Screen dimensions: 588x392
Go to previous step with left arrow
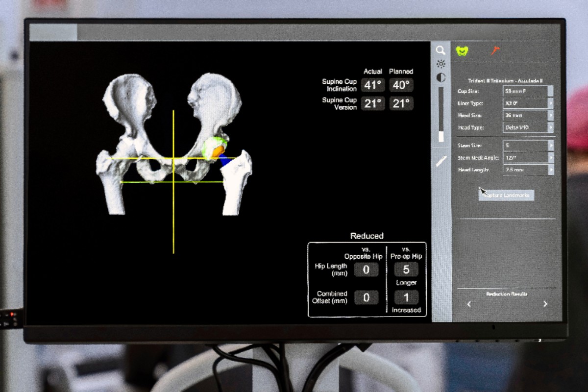pos(469,304)
